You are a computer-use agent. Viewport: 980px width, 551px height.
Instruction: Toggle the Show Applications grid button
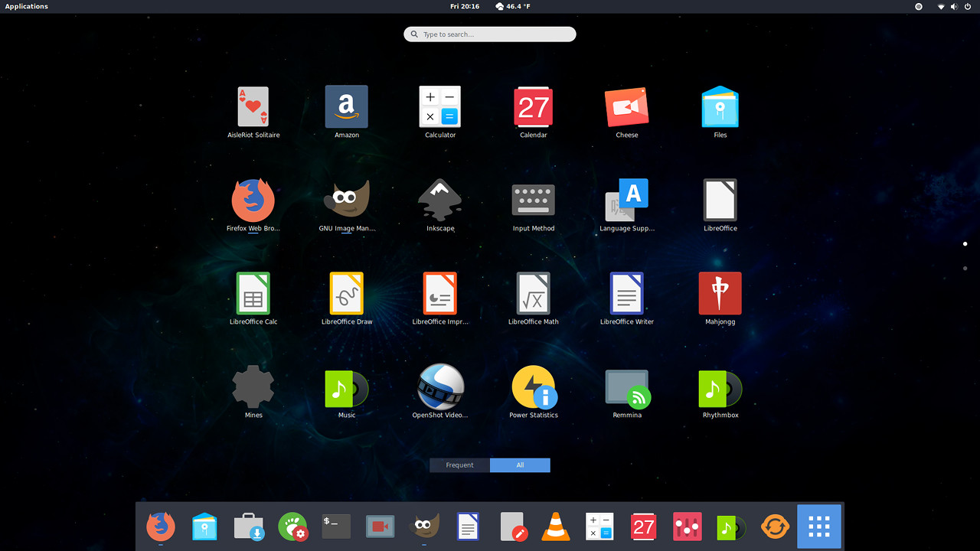(x=819, y=527)
